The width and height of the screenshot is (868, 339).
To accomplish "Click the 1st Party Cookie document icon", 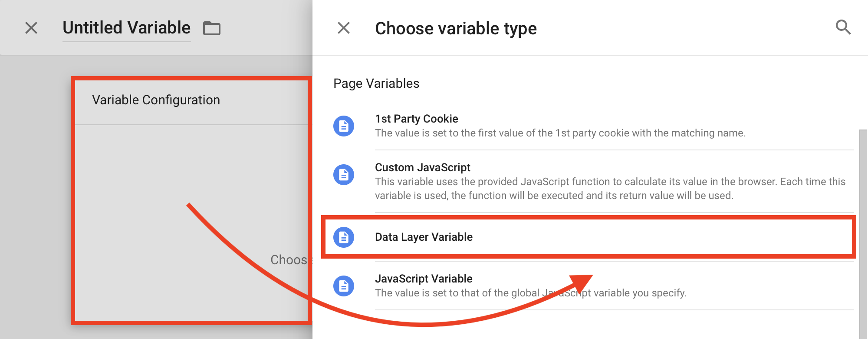I will coord(344,126).
